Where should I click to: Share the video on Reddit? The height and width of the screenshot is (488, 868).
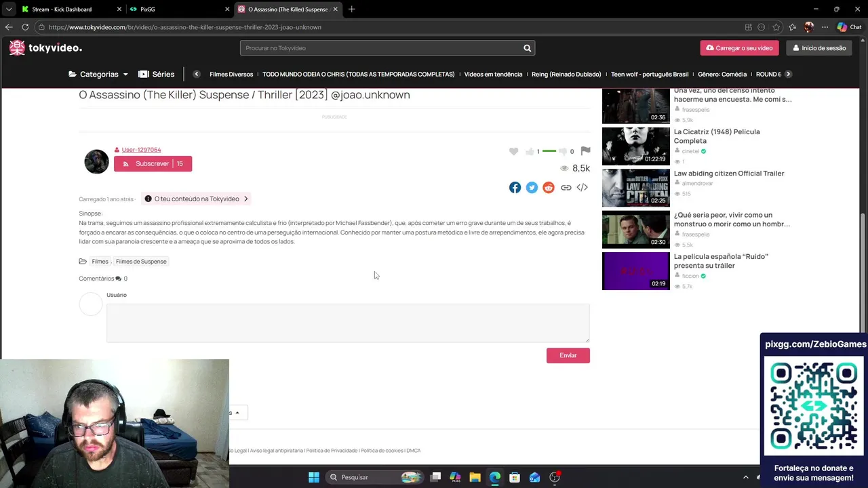549,188
